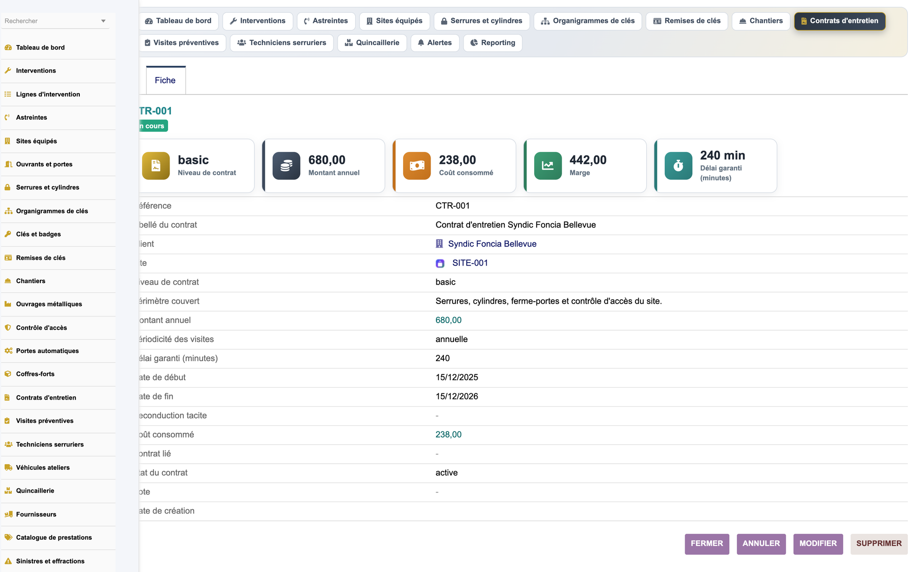The image size is (924, 572).
Task: Click the SUPPRIMER button
Action: pyautogui.click(x=879, y=544)
